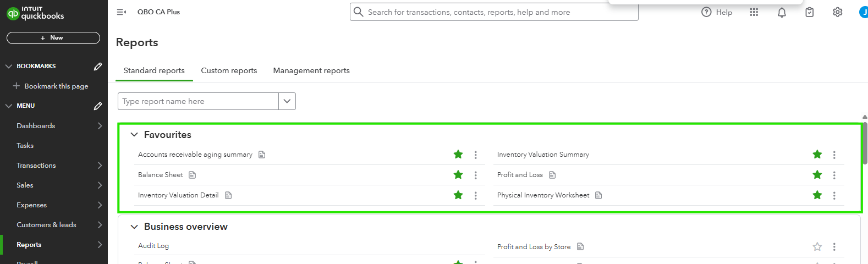
Task: Click the search magnifier icon
Action: click(x=359, y=12)
